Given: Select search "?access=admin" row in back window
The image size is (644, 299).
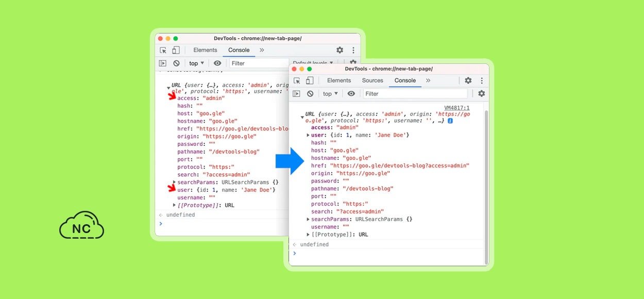Looking at the screenshot, I should point(213,175).
